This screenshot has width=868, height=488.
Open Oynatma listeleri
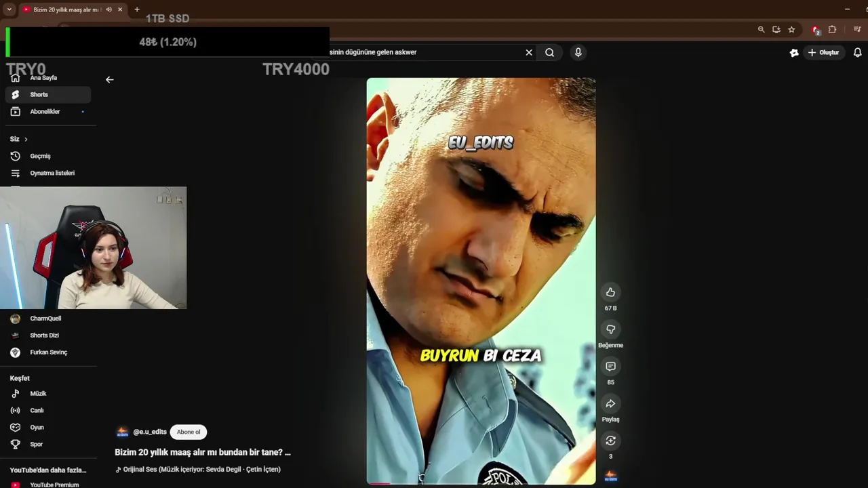[47, 173]
